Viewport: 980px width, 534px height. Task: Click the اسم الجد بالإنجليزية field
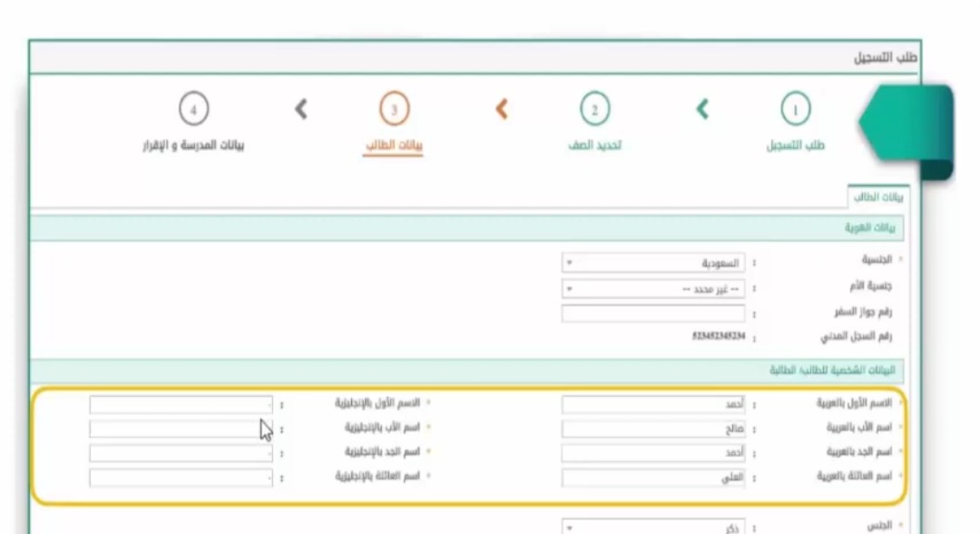(x=181, y=452)
